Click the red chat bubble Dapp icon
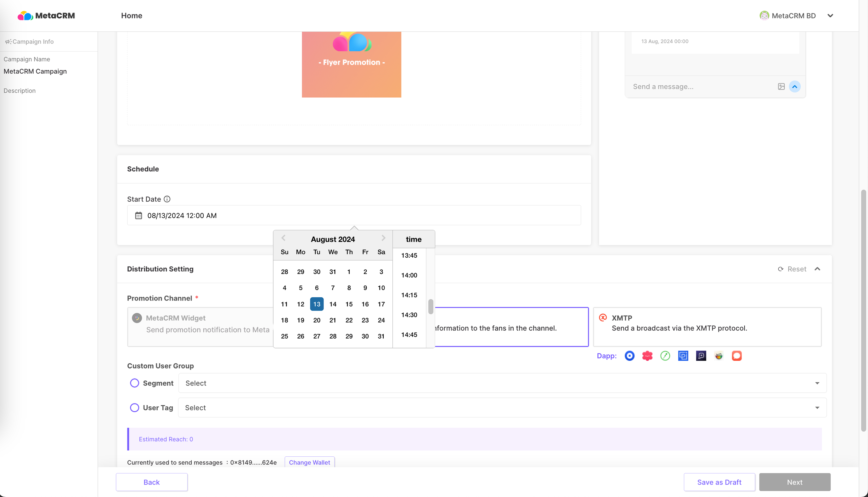This screenshot has width=868, height=497. coord(737,356)
